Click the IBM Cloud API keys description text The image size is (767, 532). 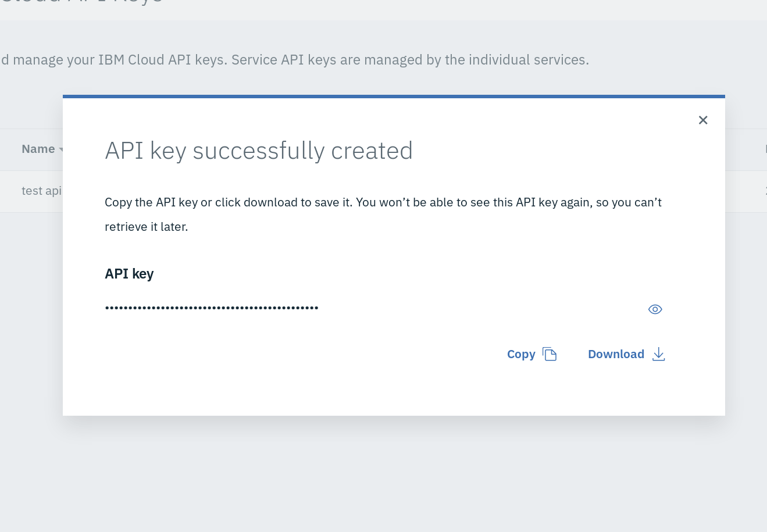click(x=295, y=60)
